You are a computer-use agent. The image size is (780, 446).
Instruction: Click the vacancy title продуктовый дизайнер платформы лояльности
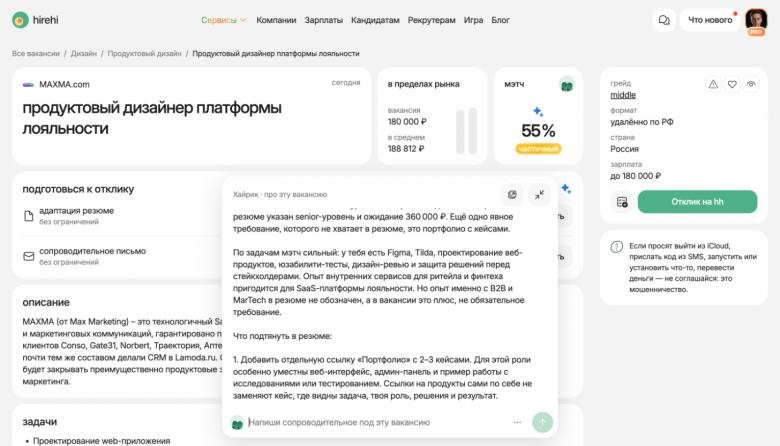tap(152, 118)
